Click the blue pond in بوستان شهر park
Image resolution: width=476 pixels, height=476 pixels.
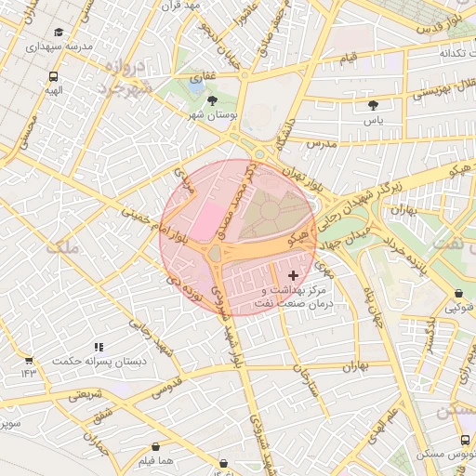196,87
